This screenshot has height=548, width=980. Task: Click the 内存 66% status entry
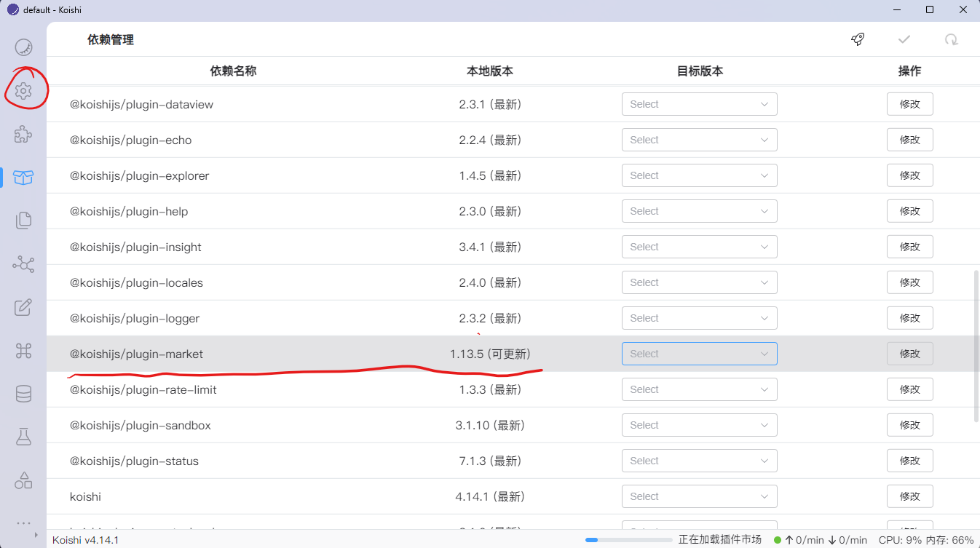coord(949,539)
